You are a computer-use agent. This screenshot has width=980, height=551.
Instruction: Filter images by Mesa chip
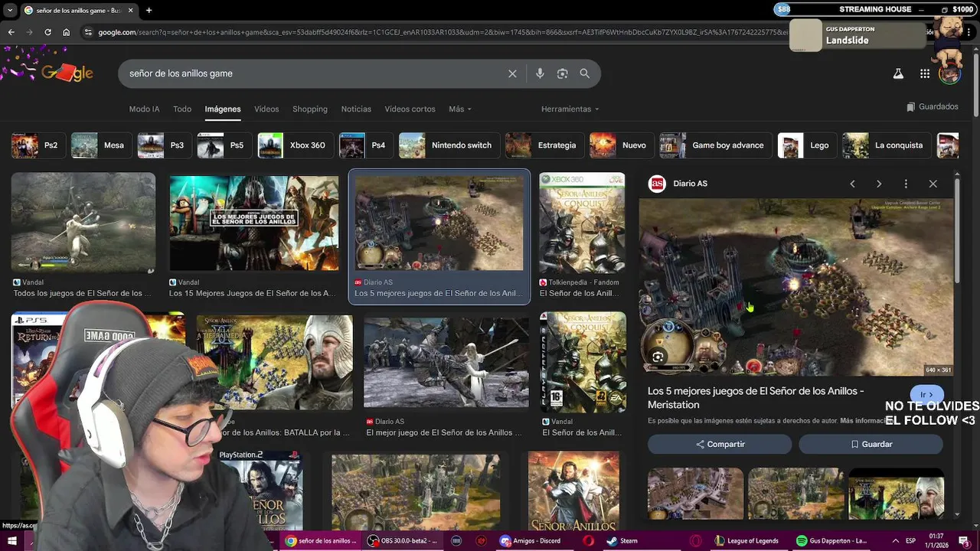101,145
